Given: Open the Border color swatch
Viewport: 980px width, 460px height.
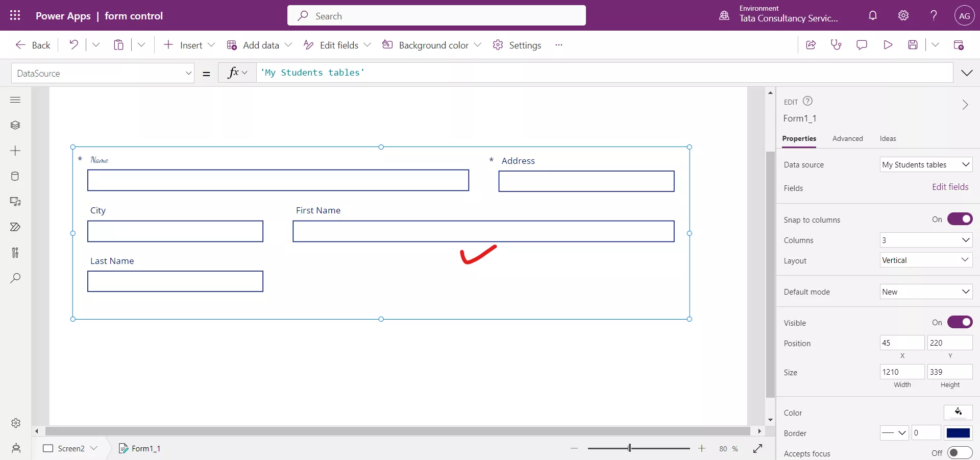Looking at the screenshot, I should point(959,433).
